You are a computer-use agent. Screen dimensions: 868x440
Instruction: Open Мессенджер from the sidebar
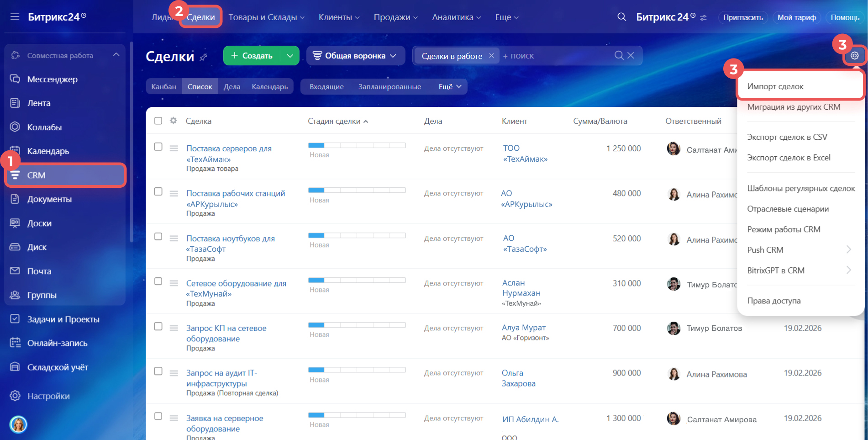tap(52, 79)
